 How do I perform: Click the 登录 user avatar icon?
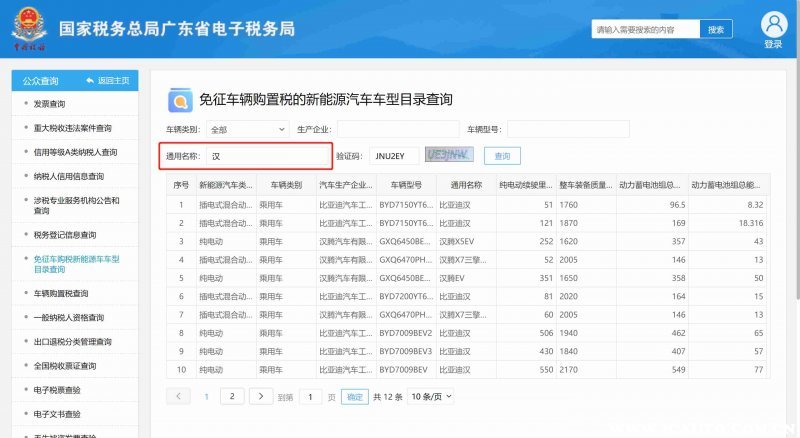(x=773, y=24)
